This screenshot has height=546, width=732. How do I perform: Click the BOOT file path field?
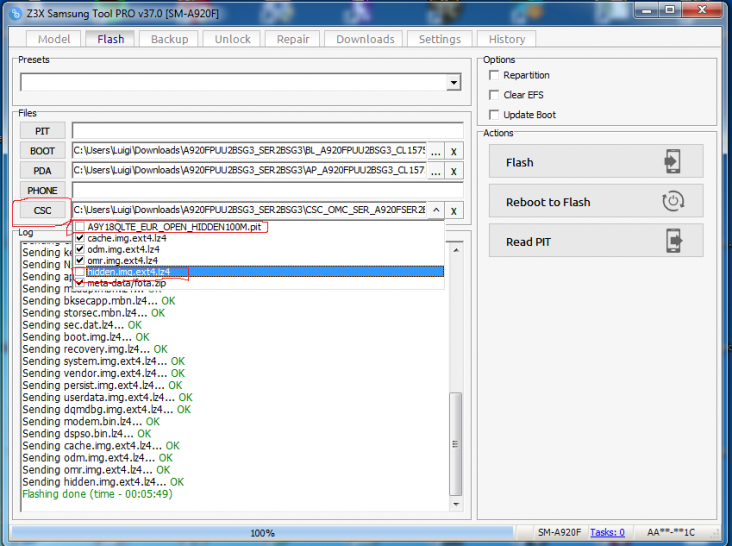coord(249,151)
